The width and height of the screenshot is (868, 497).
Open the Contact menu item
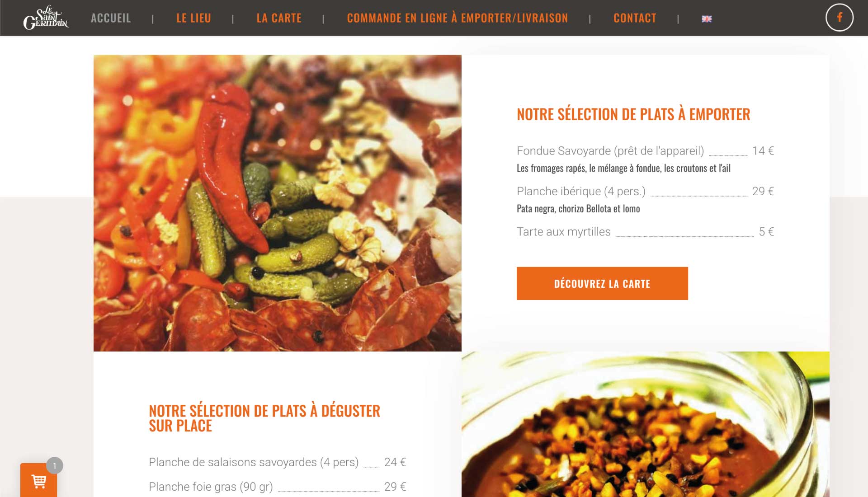click(635, 18)
